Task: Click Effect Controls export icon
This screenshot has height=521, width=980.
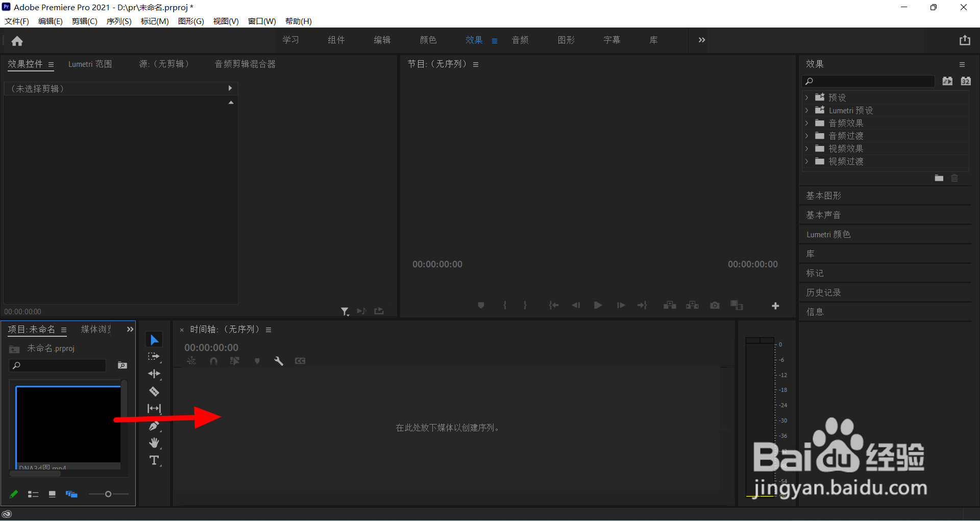Action: click(379, 311)
